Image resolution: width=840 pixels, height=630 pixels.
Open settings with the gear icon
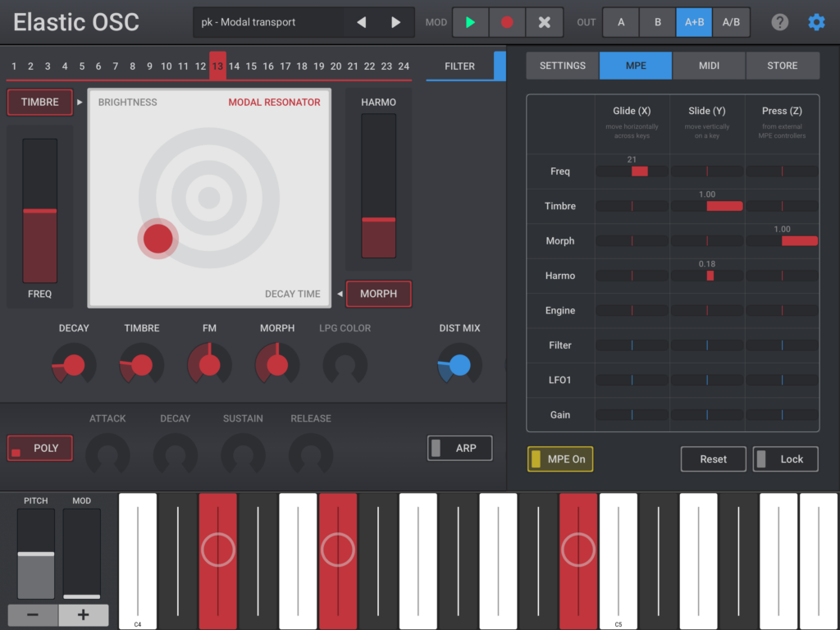(x=816, y=22)
